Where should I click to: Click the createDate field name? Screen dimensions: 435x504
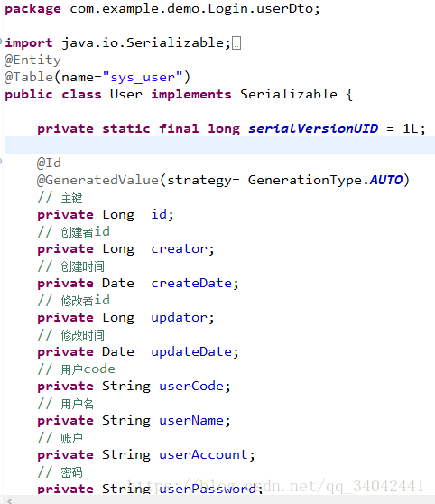(x=191, y=284)
